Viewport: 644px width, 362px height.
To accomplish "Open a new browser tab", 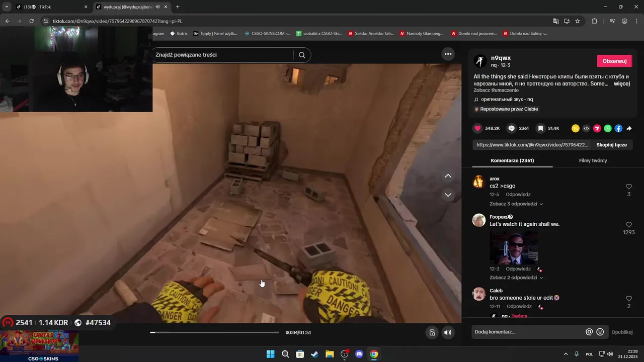I will point(178,7).
